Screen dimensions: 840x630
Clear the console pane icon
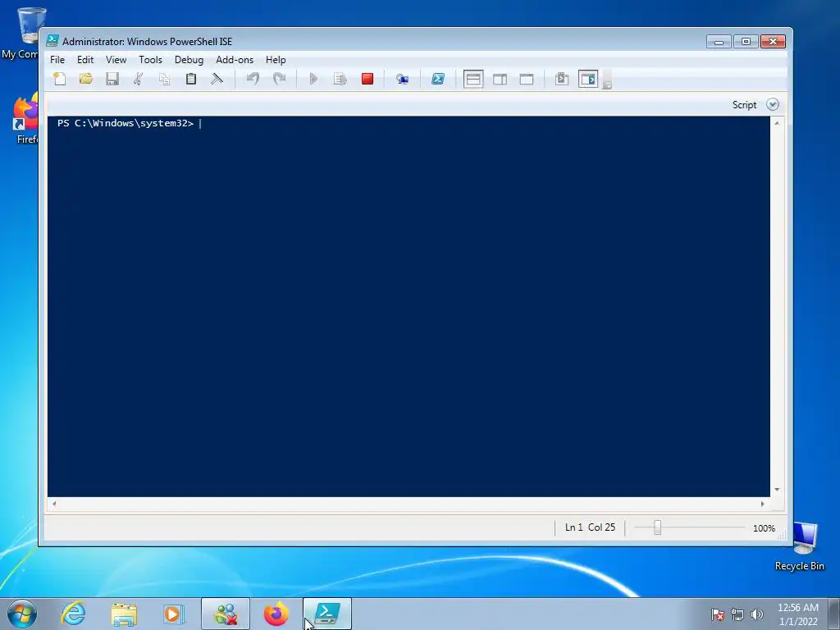217,80
